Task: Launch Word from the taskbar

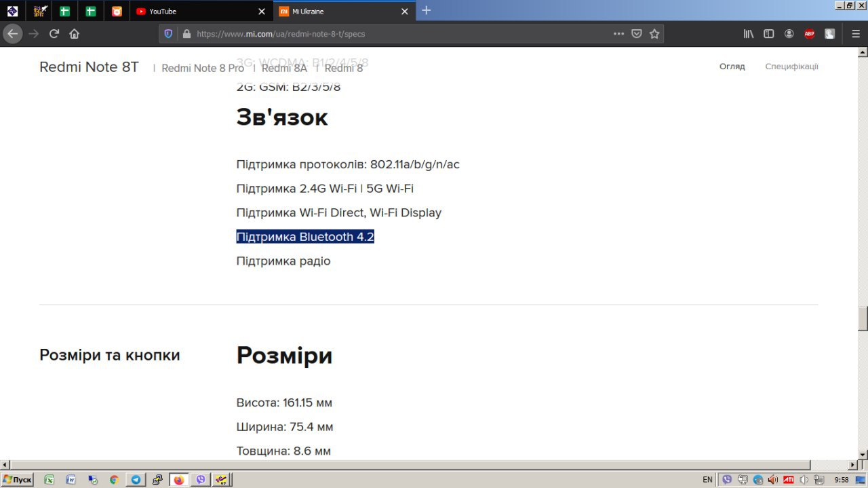Action: tap(71, 480)
